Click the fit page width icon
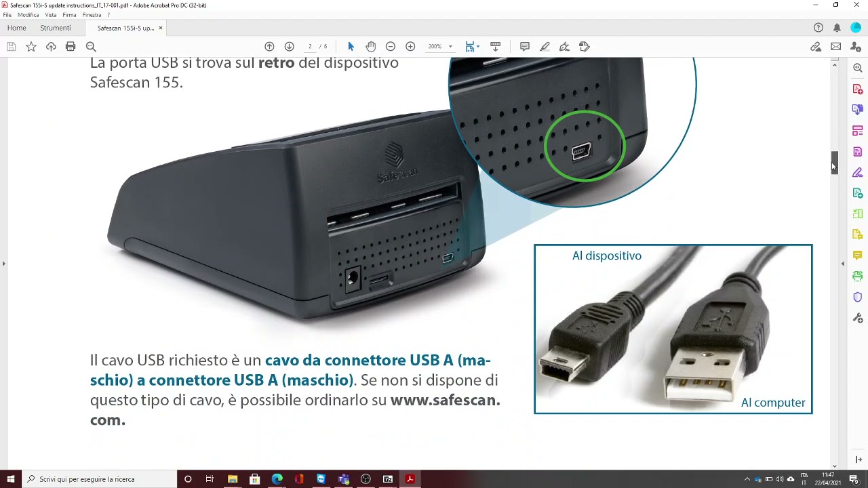Screen dimensions: 868x488 pyautogui.click(x=470, y=47)
